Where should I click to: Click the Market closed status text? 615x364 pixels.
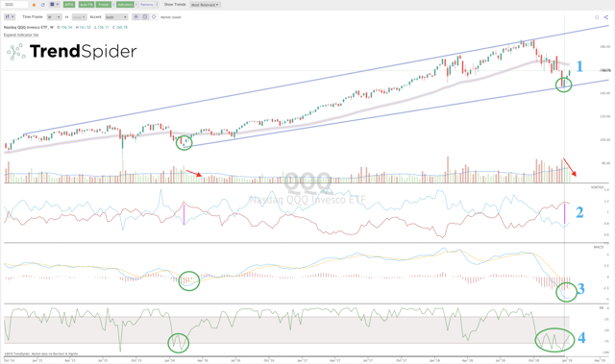pos(171,17)
